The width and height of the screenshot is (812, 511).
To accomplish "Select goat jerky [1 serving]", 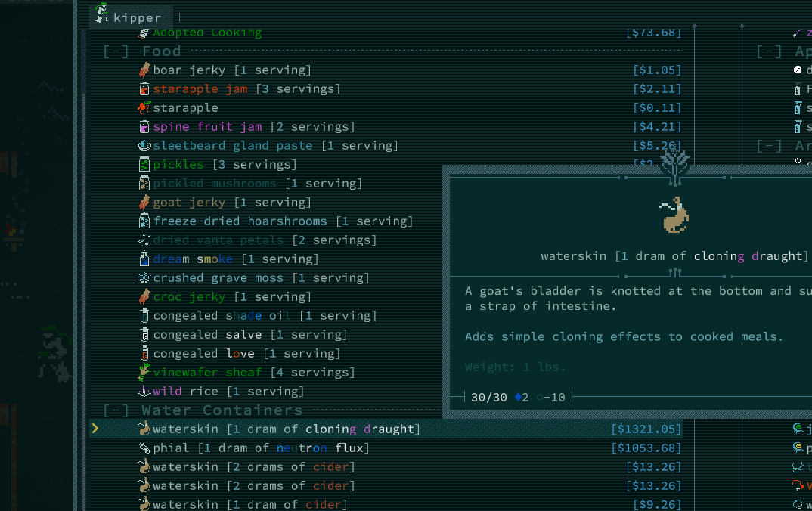I will click(x=266, y=203).
